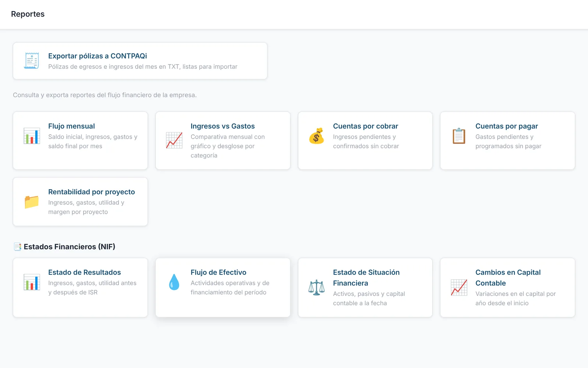
Task: Click description 'Gastos pendientes y programados sin pagar'
Action: click(508, 141)
